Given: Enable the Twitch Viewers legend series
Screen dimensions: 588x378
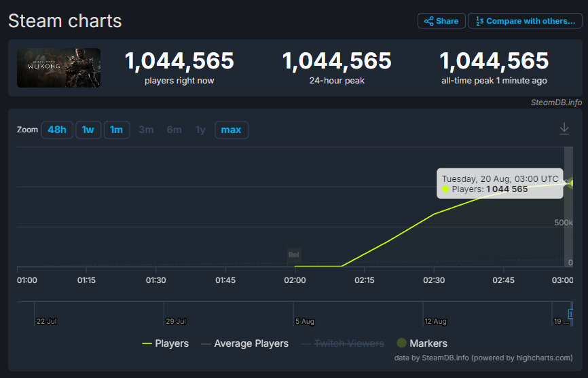Looking at the screenshot, I should click(343, 343).
